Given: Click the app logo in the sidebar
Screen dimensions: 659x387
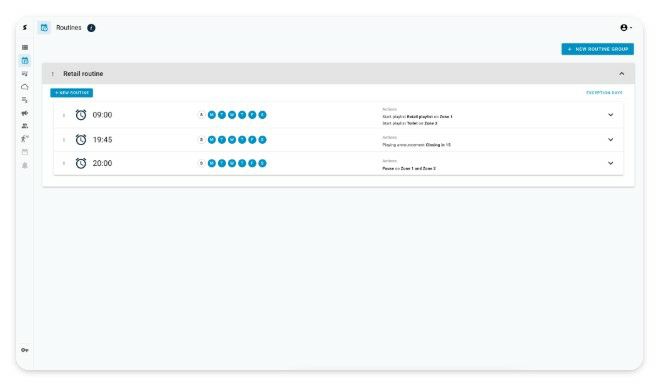Looking at the screenshot, I should coord(25,27).
